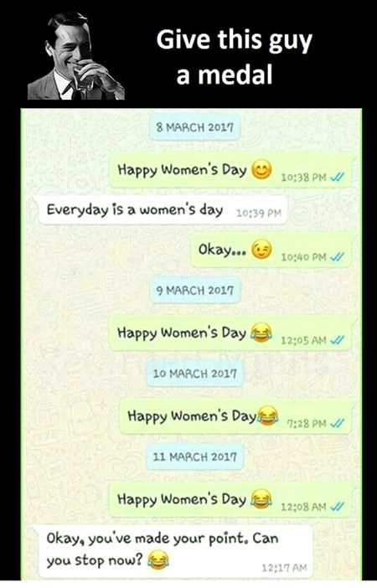Click the read checkmarks beside 12:08 AM
Image resolution: width=377 pixels, height=588 pixels.
(x=337, y=507)
